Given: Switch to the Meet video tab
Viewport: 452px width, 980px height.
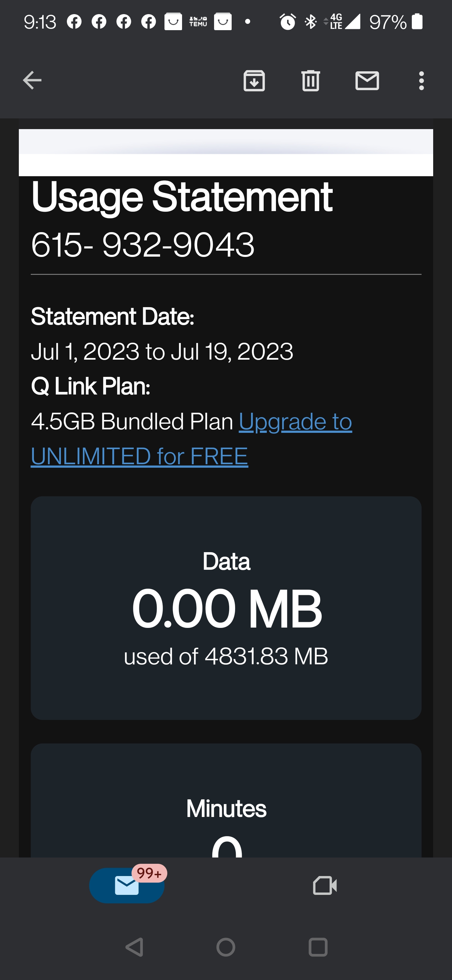Looking at the screenshot, I should 325,885.
